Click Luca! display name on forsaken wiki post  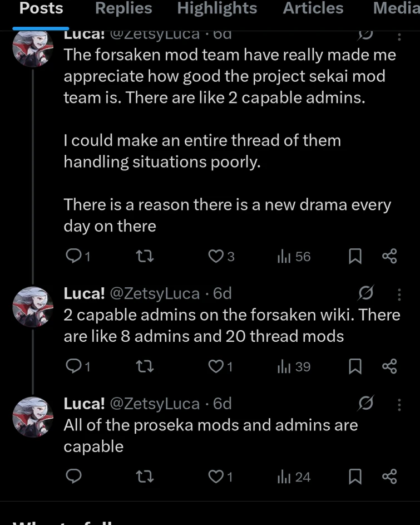tap(84, 293)
